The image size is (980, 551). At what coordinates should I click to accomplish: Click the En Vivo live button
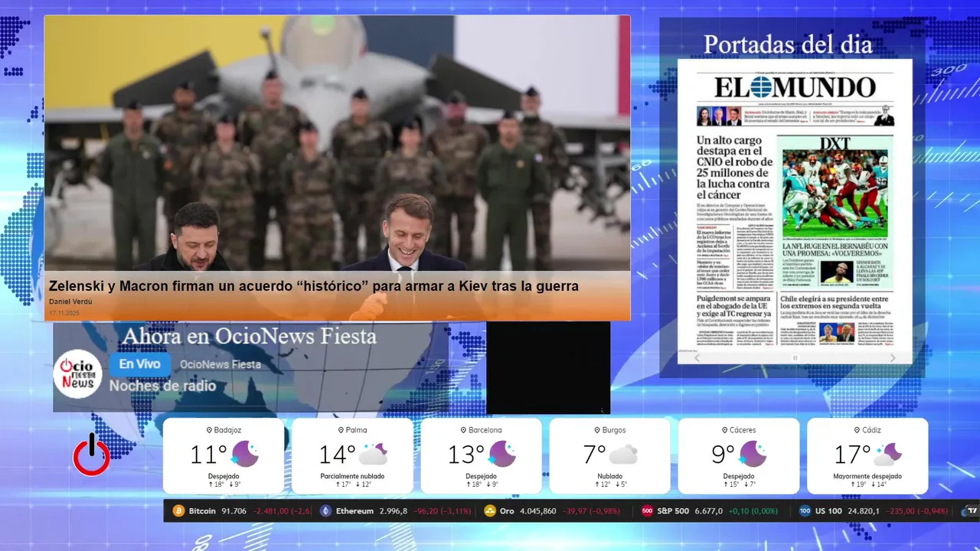[139, 364]
